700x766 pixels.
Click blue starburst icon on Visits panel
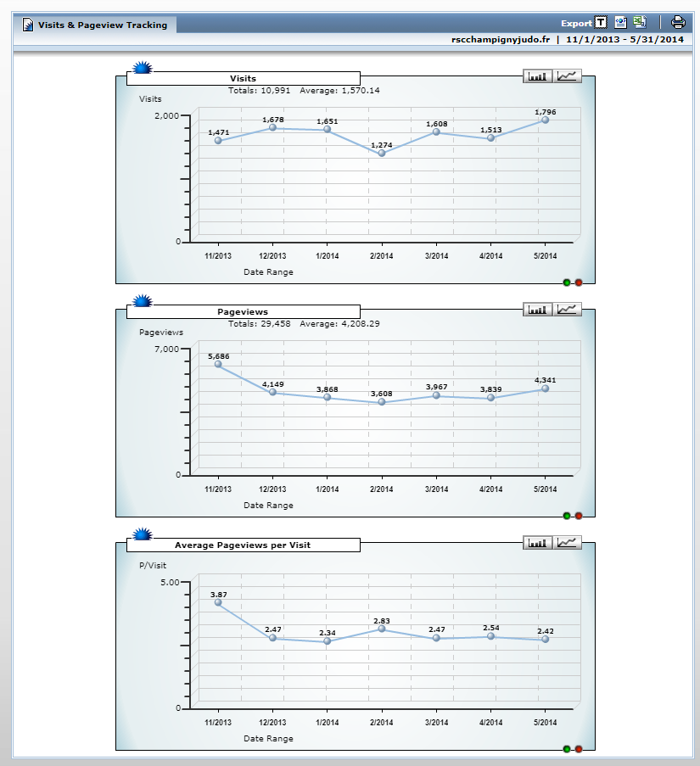click(x=143, y=67)
